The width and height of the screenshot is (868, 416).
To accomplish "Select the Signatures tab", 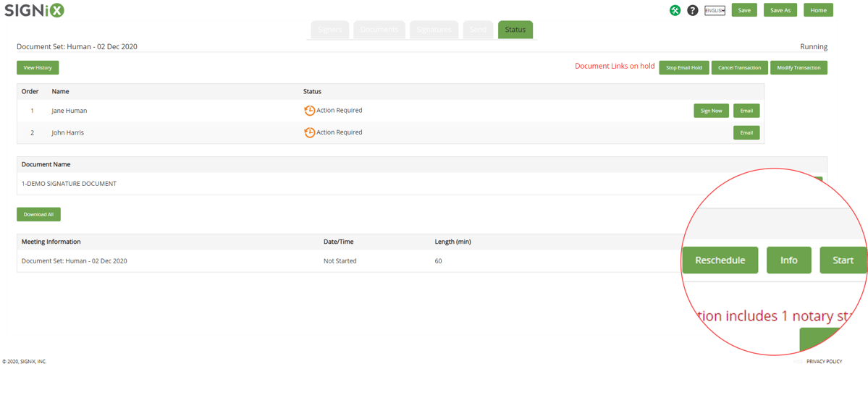I will coord(434,30).
